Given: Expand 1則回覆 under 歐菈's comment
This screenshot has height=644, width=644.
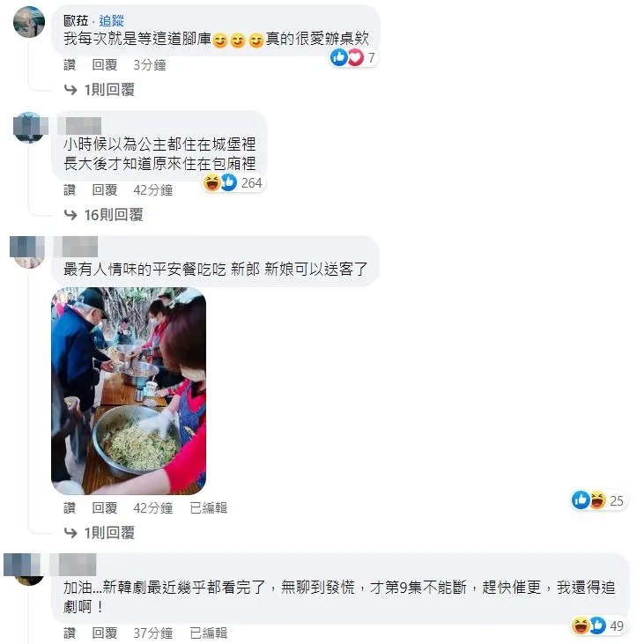Looking at the screenshot, I should coord(100,90).
